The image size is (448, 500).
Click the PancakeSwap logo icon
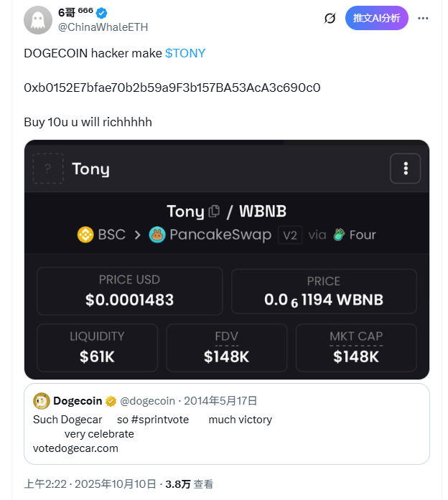tap(157, 235)
